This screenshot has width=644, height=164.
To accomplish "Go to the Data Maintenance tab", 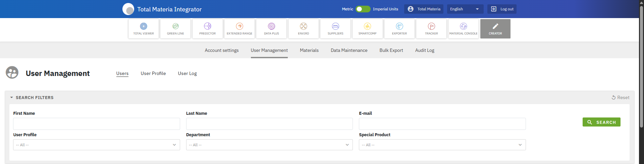I will (349, 51).
